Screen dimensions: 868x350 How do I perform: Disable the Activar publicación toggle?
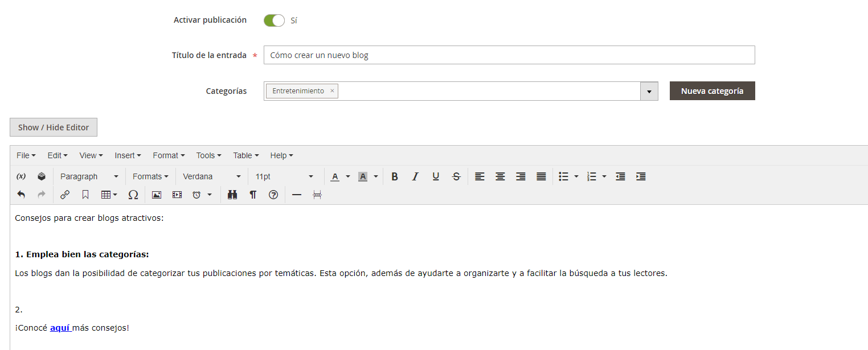pyautogui.click(x=273, y=20)
